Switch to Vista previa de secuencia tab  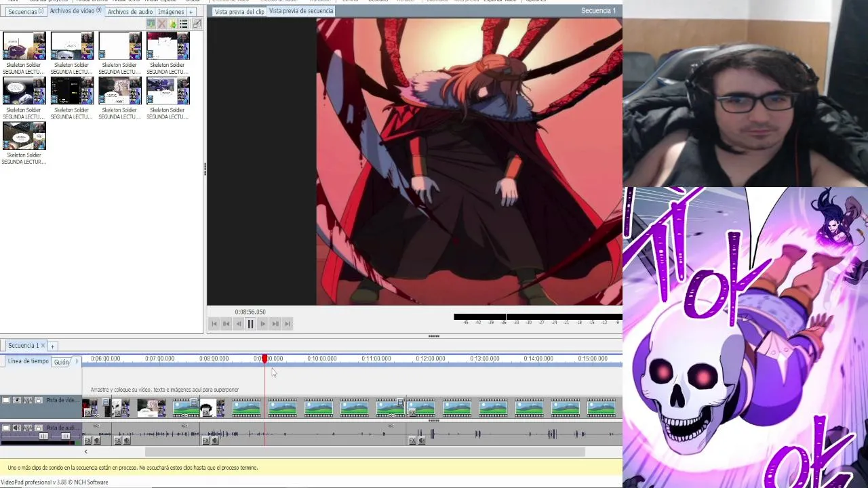pos(301,11)
